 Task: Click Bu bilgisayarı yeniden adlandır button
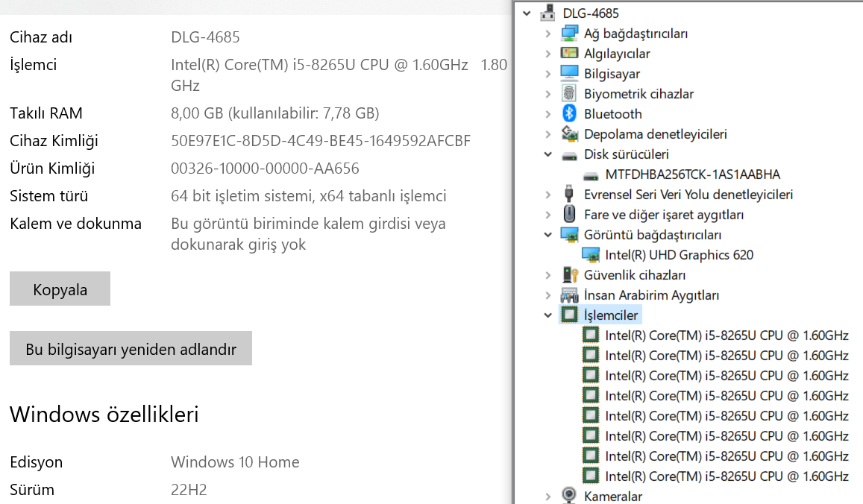131,349
